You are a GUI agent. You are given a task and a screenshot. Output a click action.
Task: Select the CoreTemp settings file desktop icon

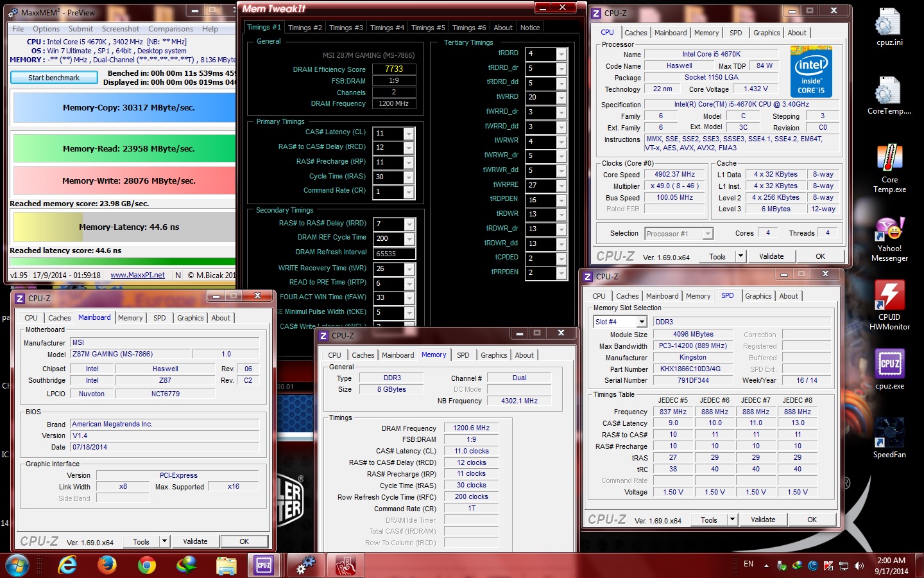coord(889,96)
